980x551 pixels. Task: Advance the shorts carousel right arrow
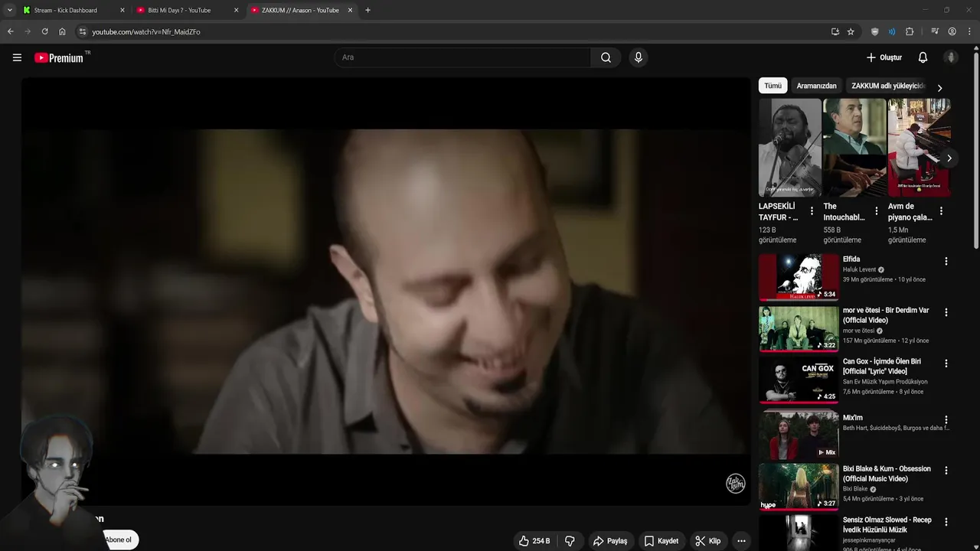click(x=949, y=158)
